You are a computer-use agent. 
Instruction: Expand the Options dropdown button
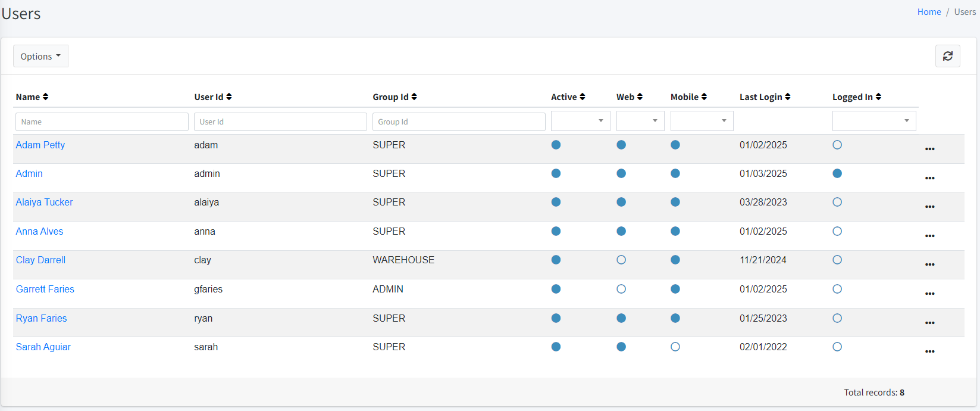click(x=40, y=56)
